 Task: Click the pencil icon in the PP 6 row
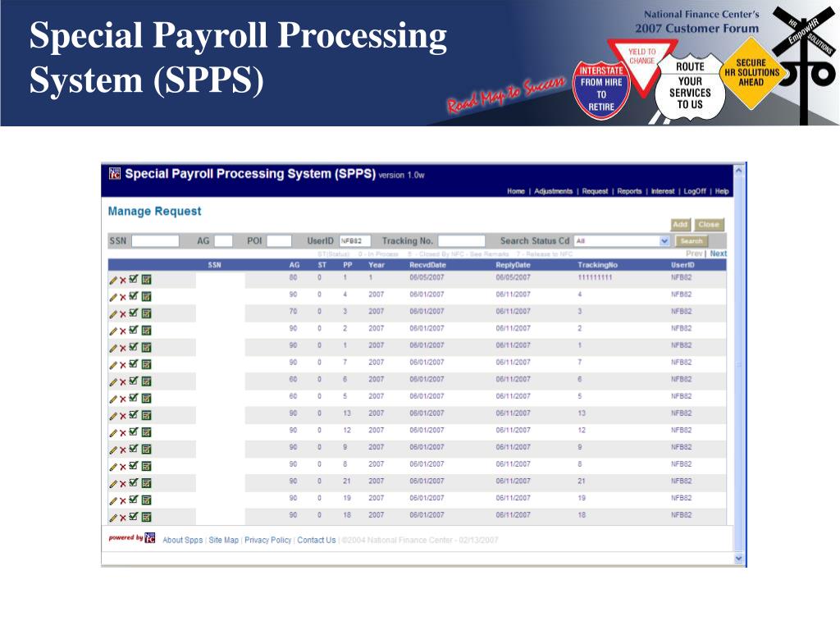(113, 382)
